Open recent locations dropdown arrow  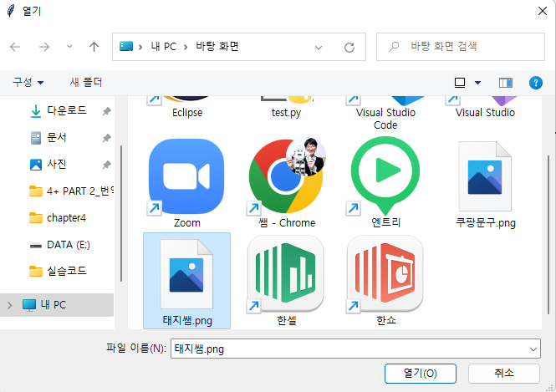point(69,47)
